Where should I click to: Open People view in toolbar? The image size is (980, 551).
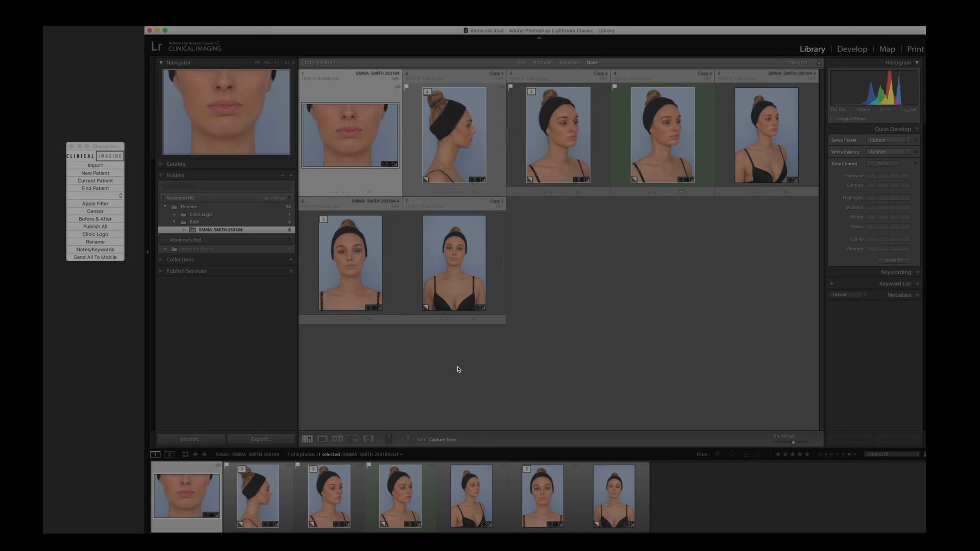[368, 439]
